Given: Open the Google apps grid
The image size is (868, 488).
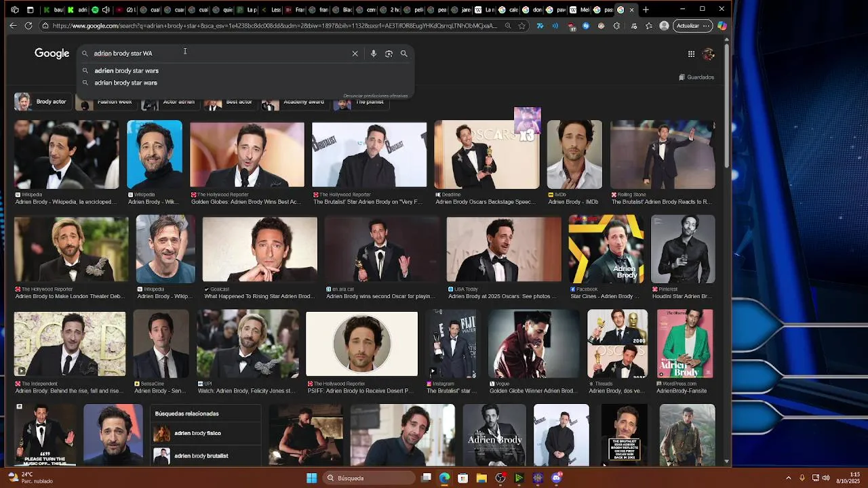Looking at the screenshot, I should pyautogui.click(x=691, y=54).
